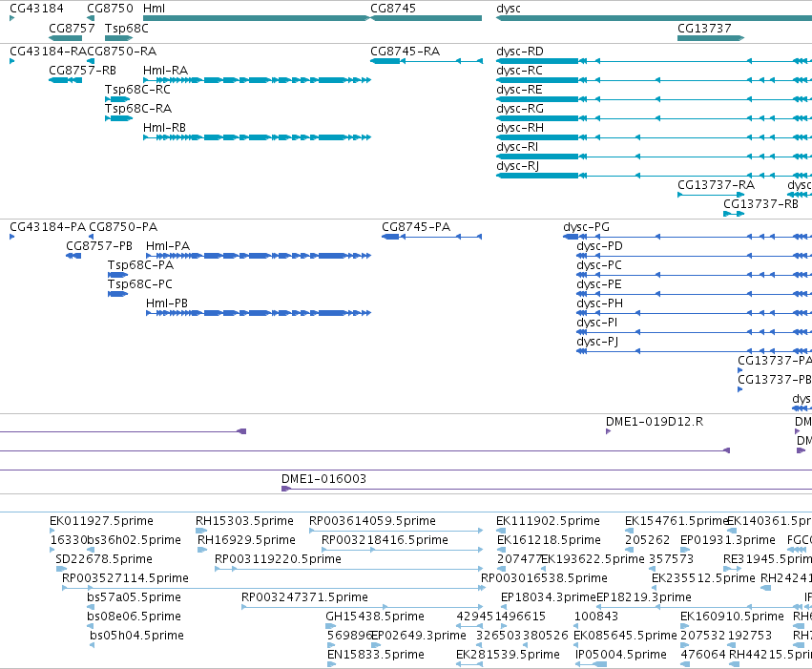Image resolution: width=812 pixels, height=669 pixels.
Task: Click the CG8745-PA protein feature
Action: click(x=432, y=237)
